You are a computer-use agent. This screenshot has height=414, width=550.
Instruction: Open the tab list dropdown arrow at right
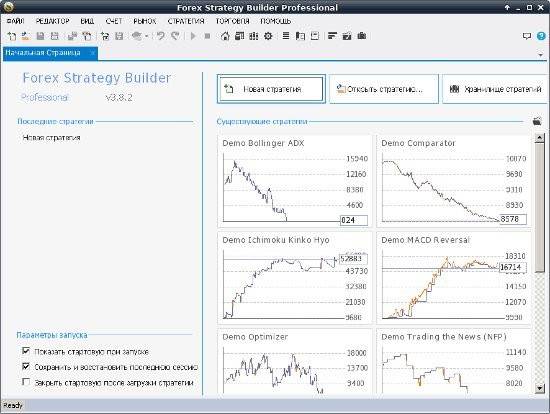pos(541,55)
